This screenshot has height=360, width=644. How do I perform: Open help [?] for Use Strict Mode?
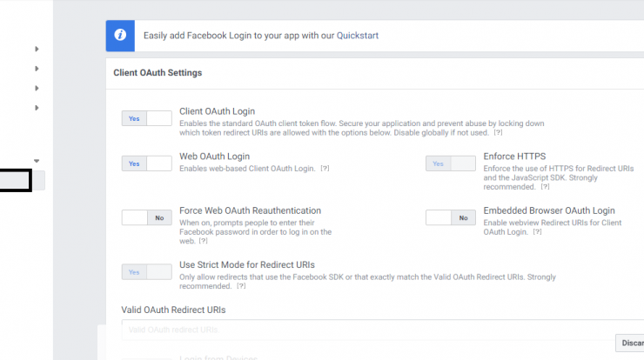point(241,286)
